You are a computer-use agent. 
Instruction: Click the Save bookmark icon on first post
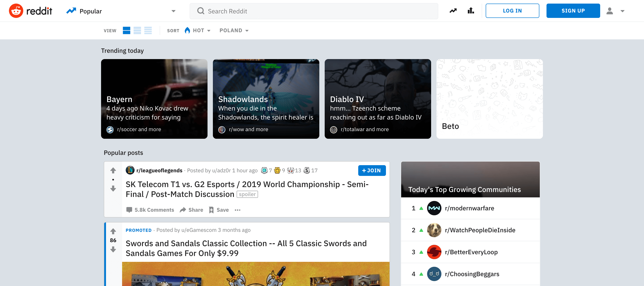(211, 210)
